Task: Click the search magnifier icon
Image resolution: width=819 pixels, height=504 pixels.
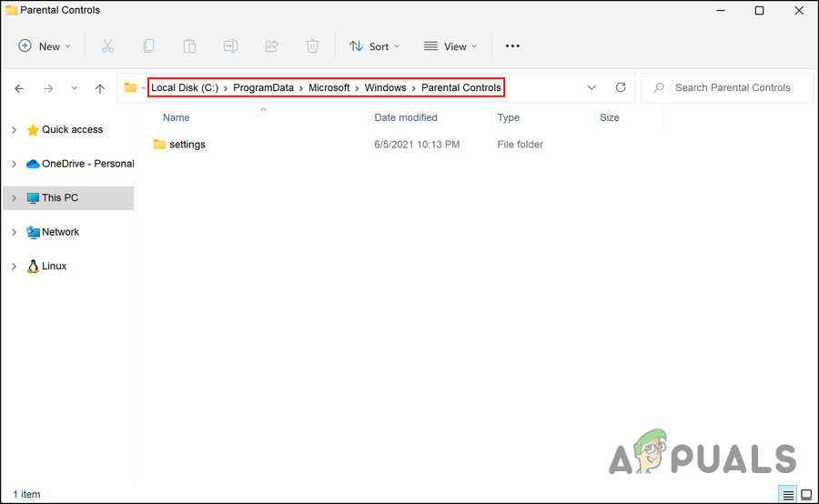Action: (659, 87)
